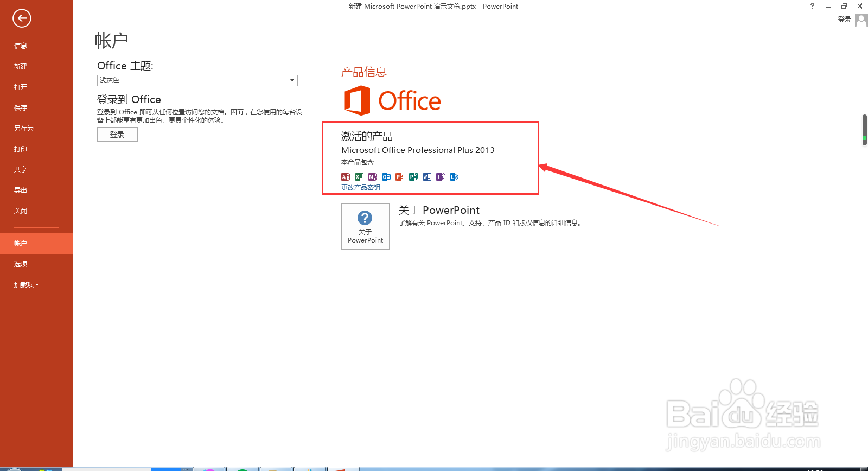Image resolution: width=868 pixels, height=471 pixels.
Task: Minimize the PowerPoint window
Action: pyautogui.click(x=828, y=6)
